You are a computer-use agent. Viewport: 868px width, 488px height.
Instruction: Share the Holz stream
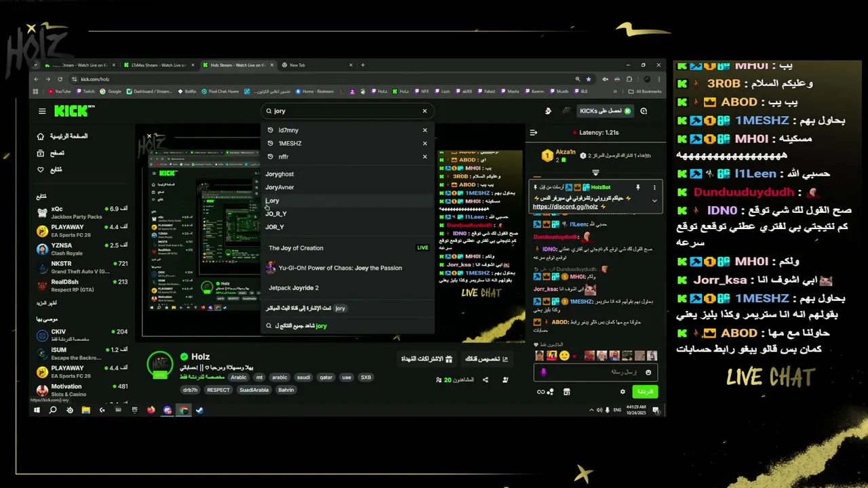pyautogui.click(x=486, y=380)
